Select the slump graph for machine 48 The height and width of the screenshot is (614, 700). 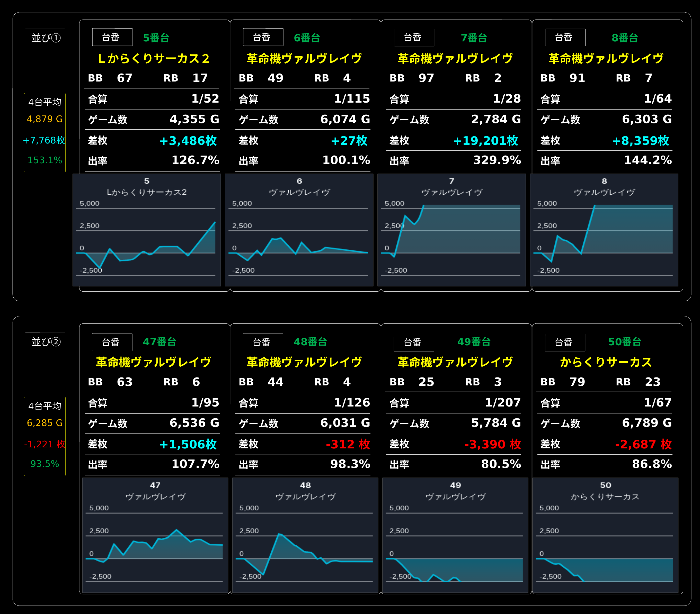[305, 535]
